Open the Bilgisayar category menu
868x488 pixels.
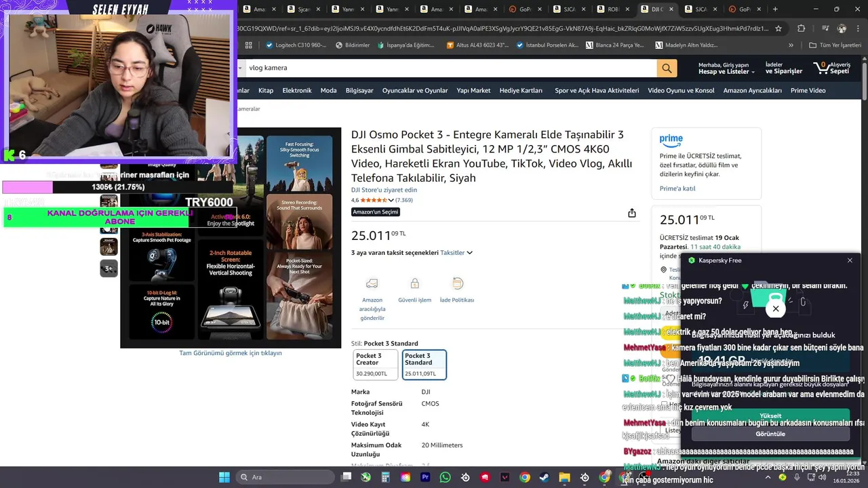click(359, 91)
